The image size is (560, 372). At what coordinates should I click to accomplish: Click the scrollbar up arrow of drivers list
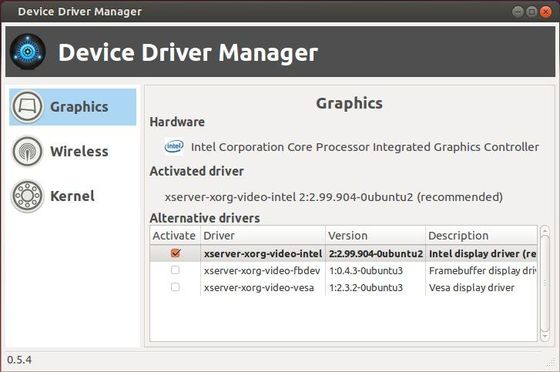click(x=545, y=231)
